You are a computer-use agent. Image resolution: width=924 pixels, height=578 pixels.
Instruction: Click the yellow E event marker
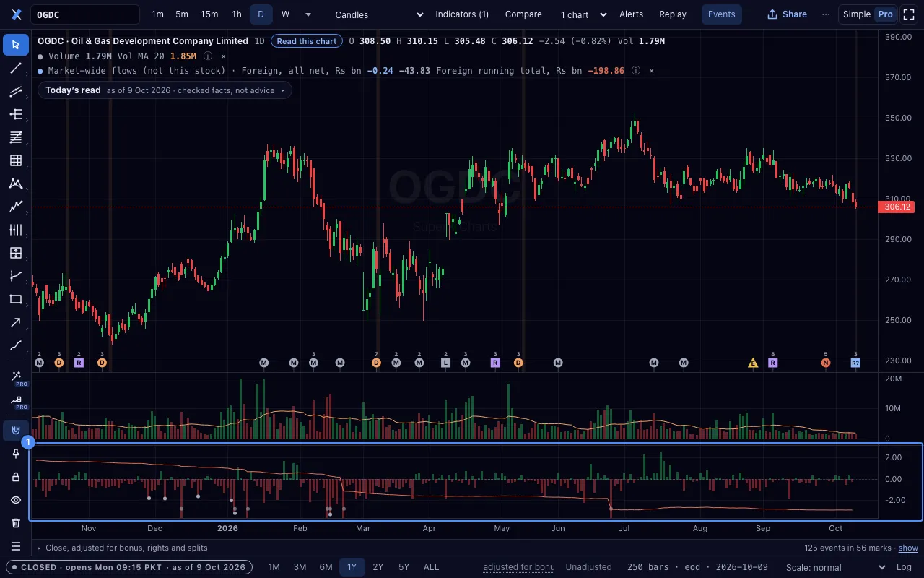(x=753, y=363)
